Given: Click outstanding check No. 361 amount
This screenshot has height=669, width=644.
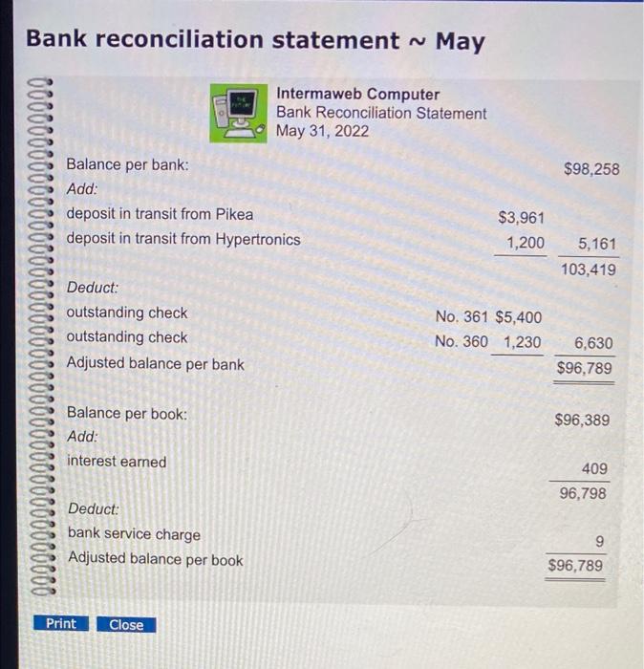Looking at the screenshot, I should coord(518,317).
